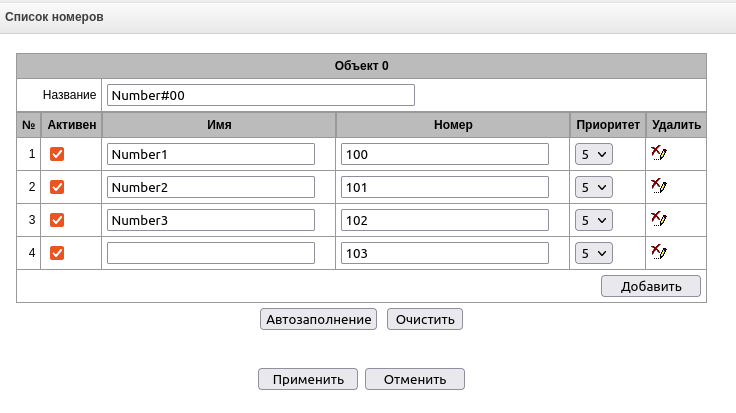The height and width of the screenshot is (413, 736).
Task: Uncheck the Активен checkbox for row 1
Action: [58, 154]
